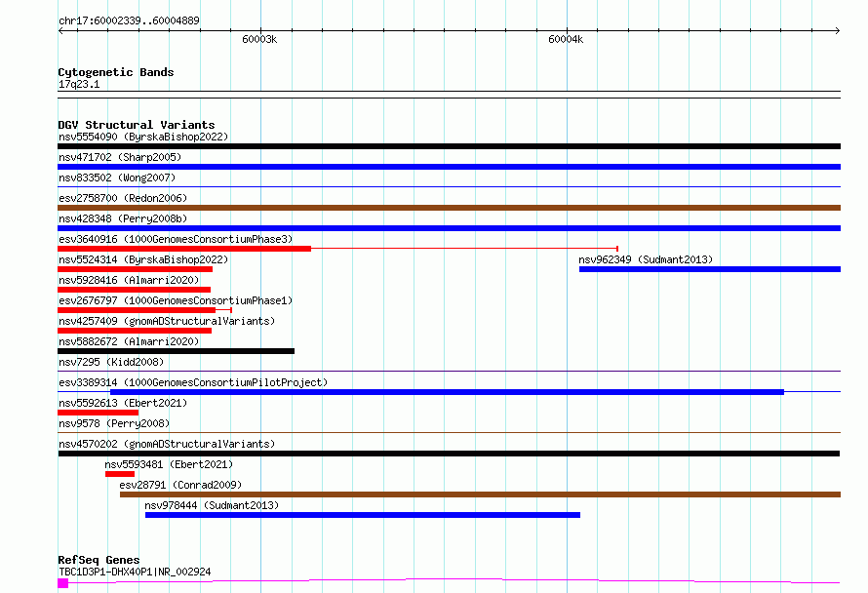Click the 60004k ruler tick label

[566, 39]
